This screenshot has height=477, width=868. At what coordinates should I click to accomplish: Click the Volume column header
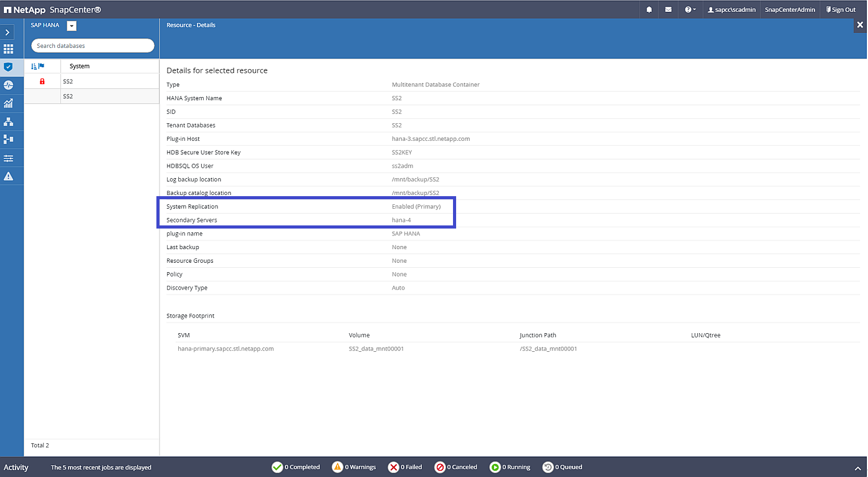point(359,335)
